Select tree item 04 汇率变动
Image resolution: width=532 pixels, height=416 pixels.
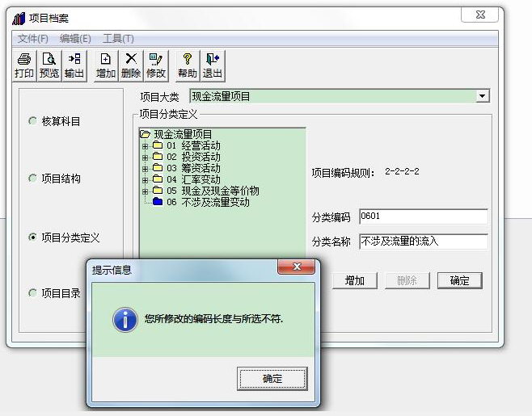[193, 179]
